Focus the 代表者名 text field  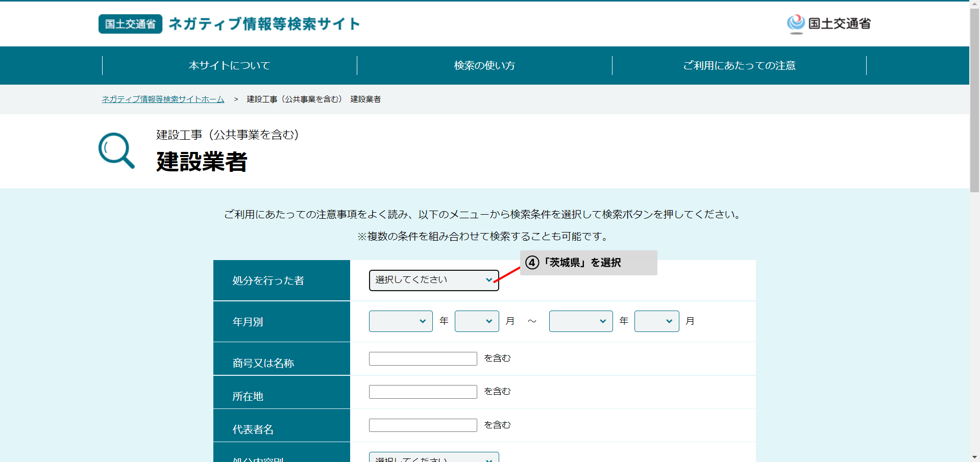[423, 425]
